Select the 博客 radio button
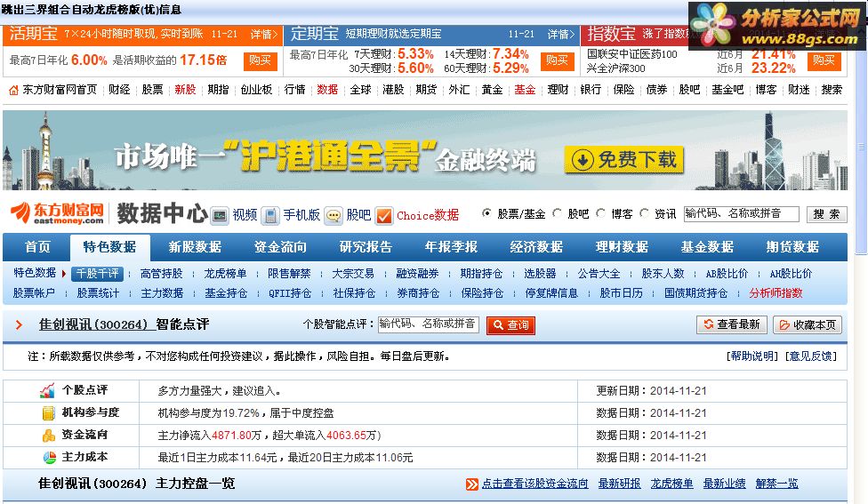The width and height of the screenshot is (868, 504). [600, 213]
